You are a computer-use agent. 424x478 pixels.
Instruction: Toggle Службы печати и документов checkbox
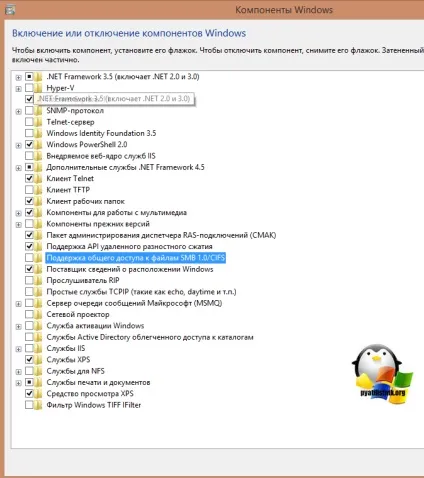click(29, 382)
